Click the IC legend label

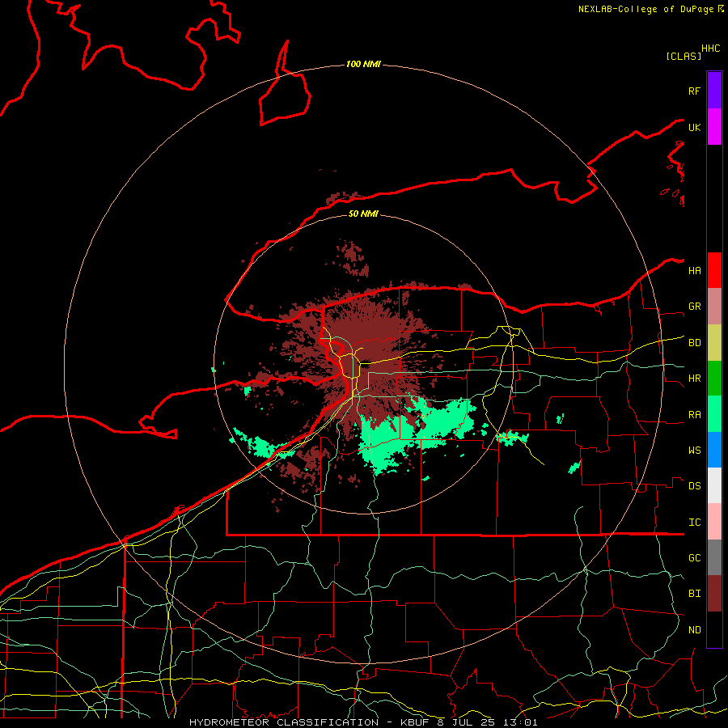tap(695, 523)
